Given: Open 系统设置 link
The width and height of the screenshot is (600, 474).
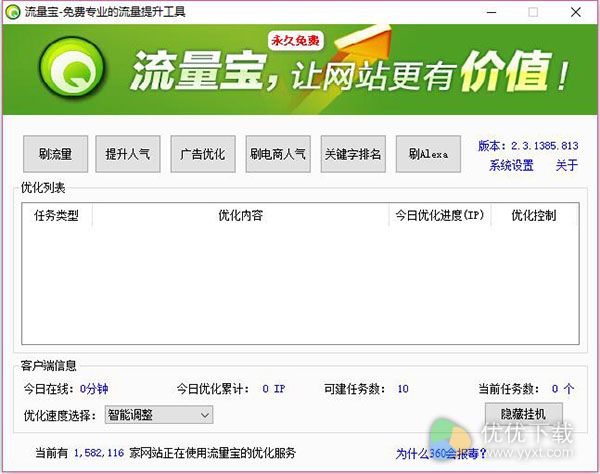Looking at the screenshot, I should point(511,165).
